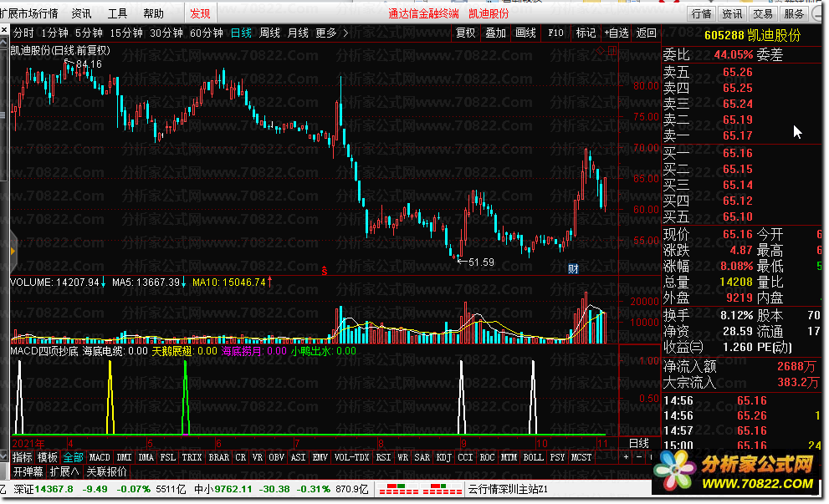Select the MTM indicator
The height and width of the screenshot is (504, 829).
(509, 457)
